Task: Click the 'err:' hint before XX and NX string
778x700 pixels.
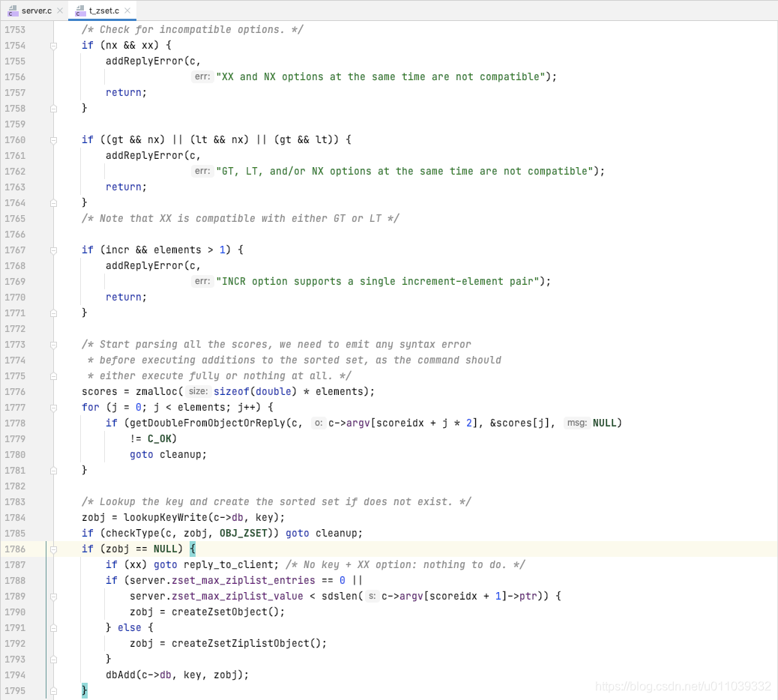Action: (x=202, y=76)
